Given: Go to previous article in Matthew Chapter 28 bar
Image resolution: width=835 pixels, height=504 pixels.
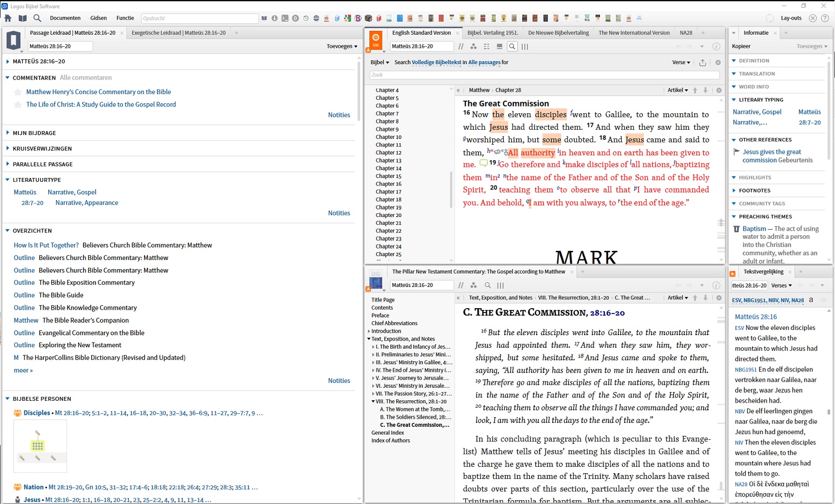Looking at the screenshot, I should point(695,90).
